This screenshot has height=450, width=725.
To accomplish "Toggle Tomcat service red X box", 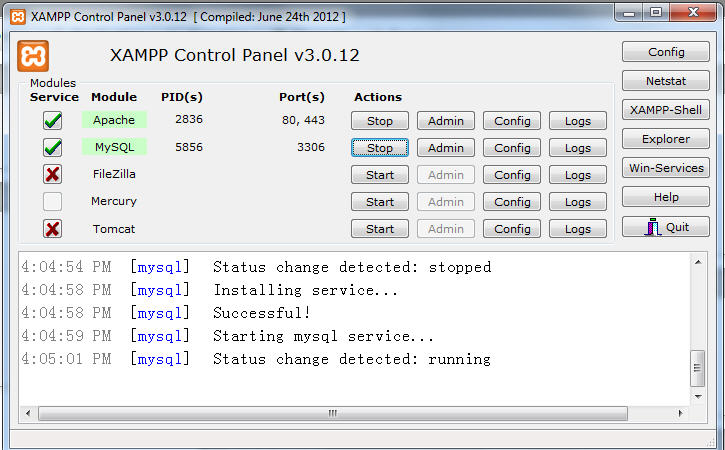I will [x=52, y=229].
